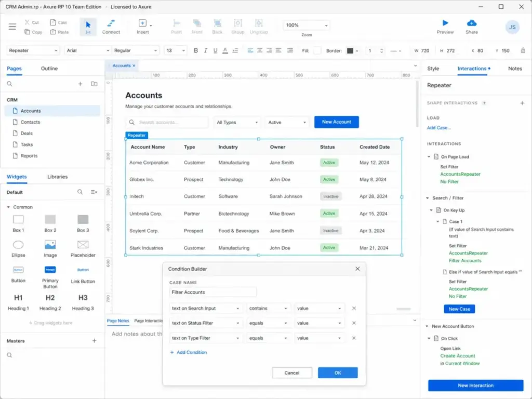The width and height of the screenshot is (532, 399).
Task: Toggle bold text formatting
Action: point(196,50)
